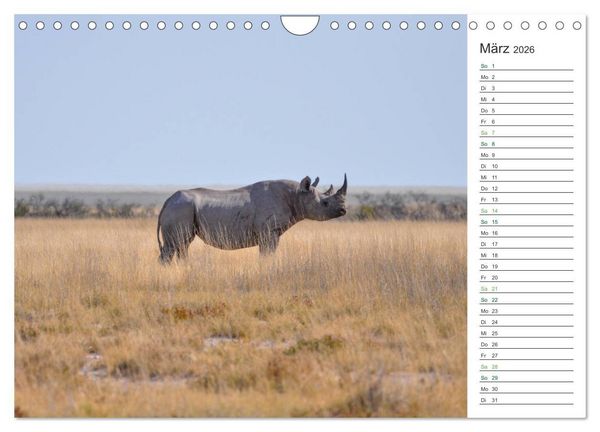Choose the 'Mi 18' day entry

tap(527, 255)
